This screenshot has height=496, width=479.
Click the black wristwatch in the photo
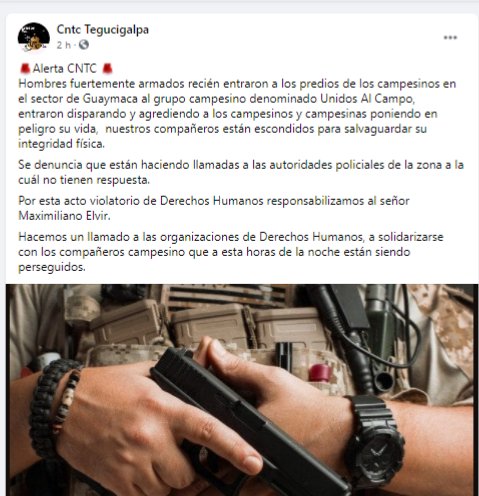(x=376, y=442)
